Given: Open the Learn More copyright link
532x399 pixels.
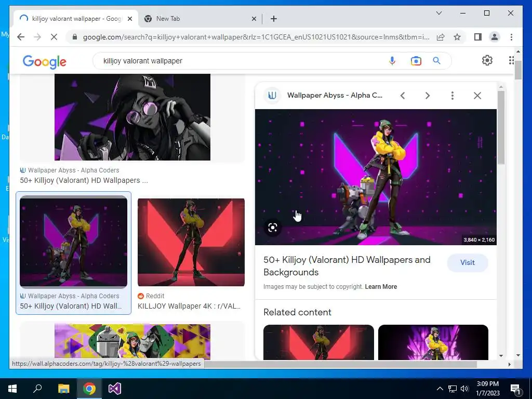Looking at the screenshot, I should [x=381, y=287].
